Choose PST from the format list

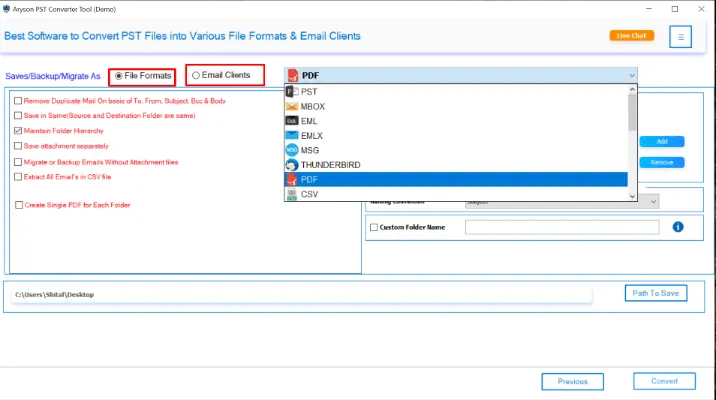(456, 92)
